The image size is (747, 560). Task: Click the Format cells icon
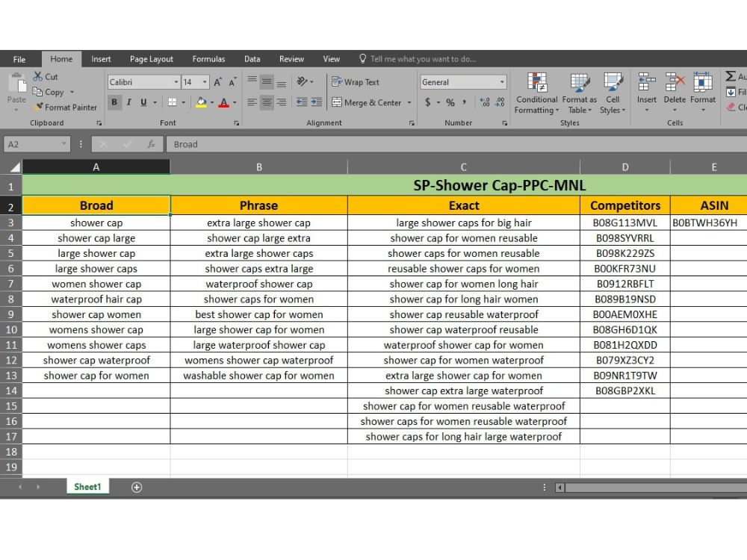pos(703,82)
